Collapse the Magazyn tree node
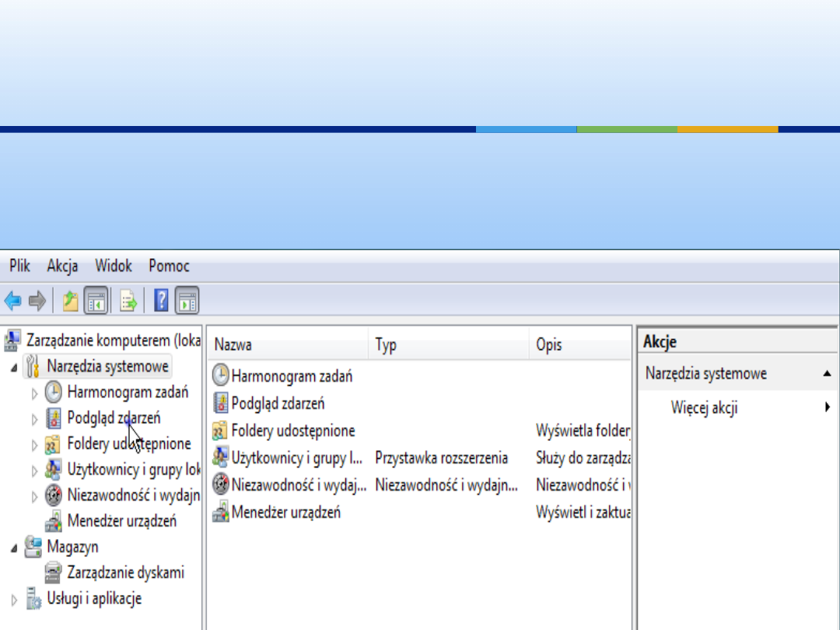 click(x=14, y=548)
